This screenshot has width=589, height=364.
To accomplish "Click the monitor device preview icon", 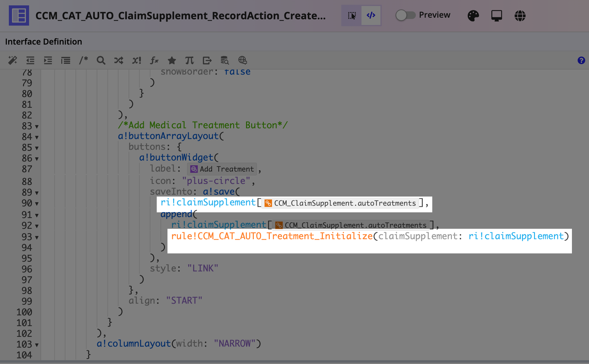I will 496,15.
